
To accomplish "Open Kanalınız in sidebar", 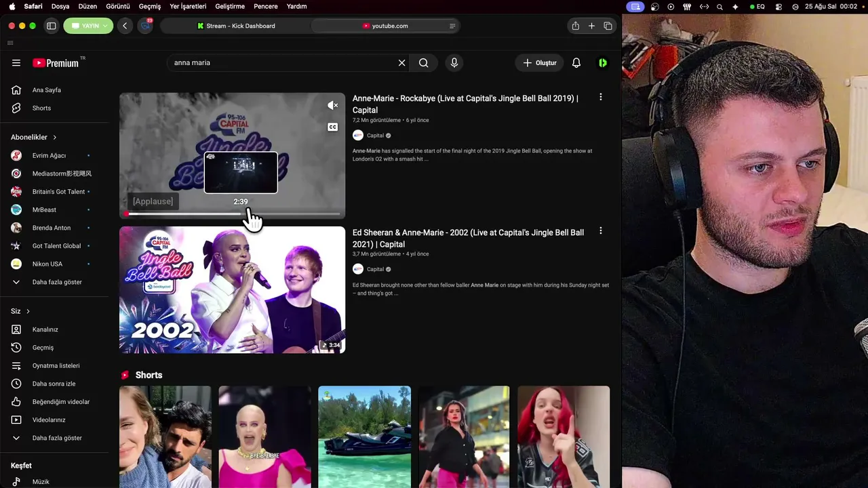I will [x=54, y=329].
